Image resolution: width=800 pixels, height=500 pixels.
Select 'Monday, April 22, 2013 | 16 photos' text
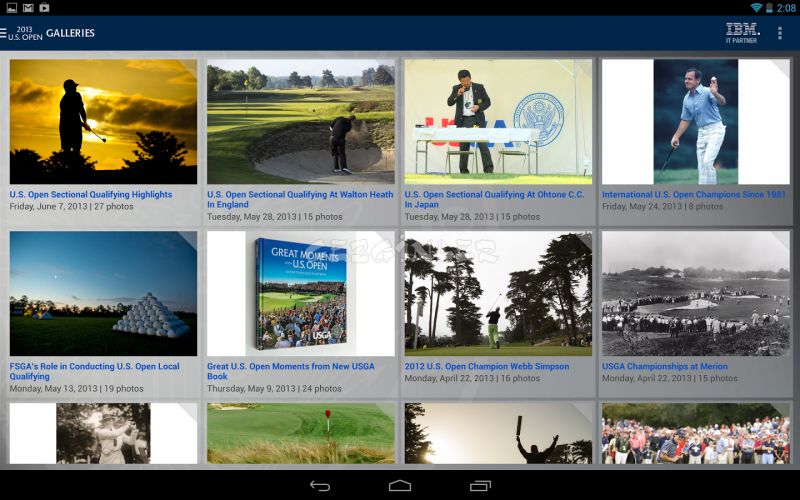coord(472,379)
